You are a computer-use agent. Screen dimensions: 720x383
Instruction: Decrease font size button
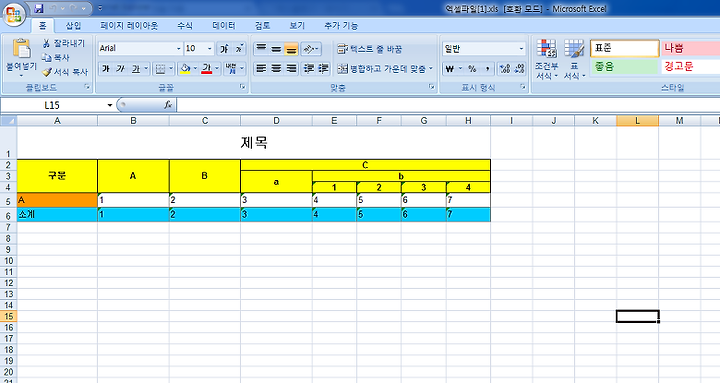click(239, 49)
